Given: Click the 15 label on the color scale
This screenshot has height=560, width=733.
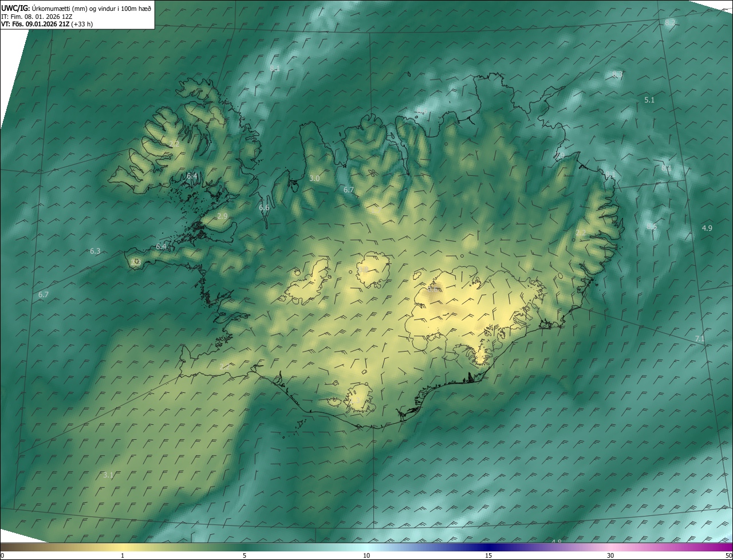Looking at the screenshot, I should click(488, 555).
